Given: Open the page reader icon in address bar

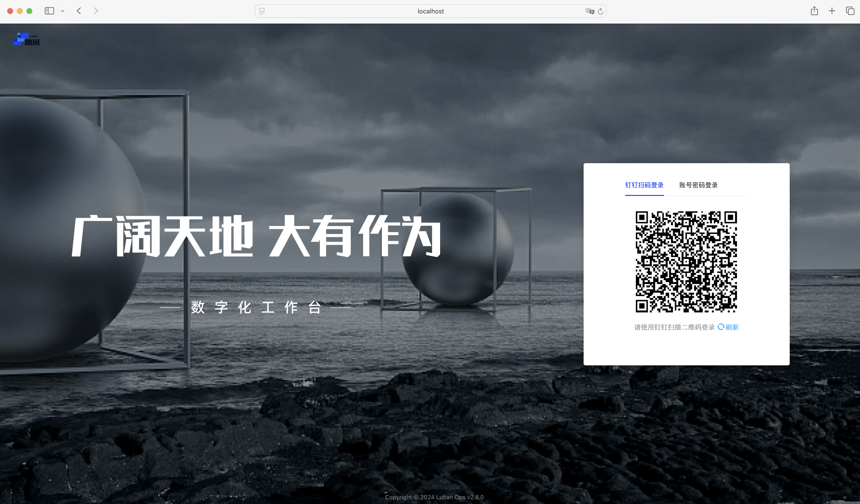Looking at the screenshot, I should click(x=262, y=11).
